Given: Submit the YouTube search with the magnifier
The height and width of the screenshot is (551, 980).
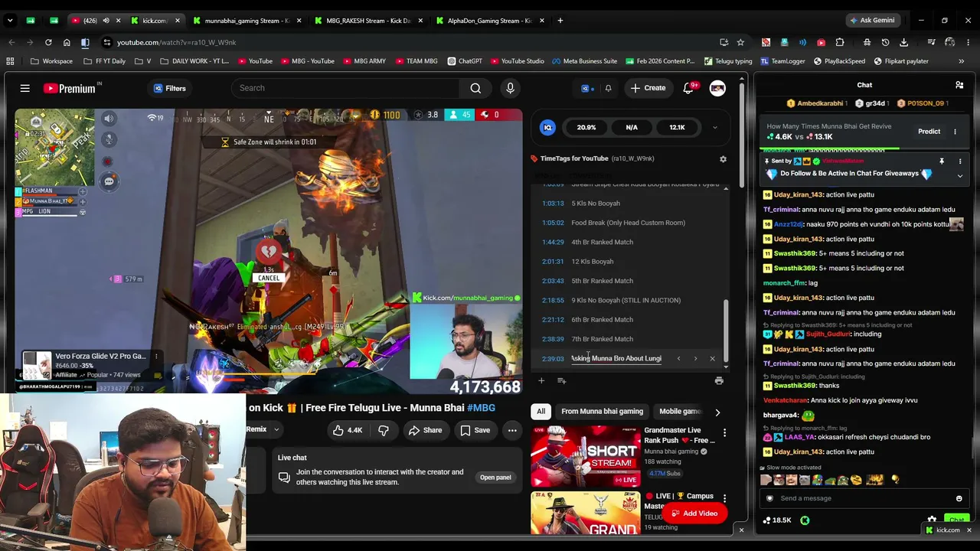Looking at the screenshot, I should point(475,88).
